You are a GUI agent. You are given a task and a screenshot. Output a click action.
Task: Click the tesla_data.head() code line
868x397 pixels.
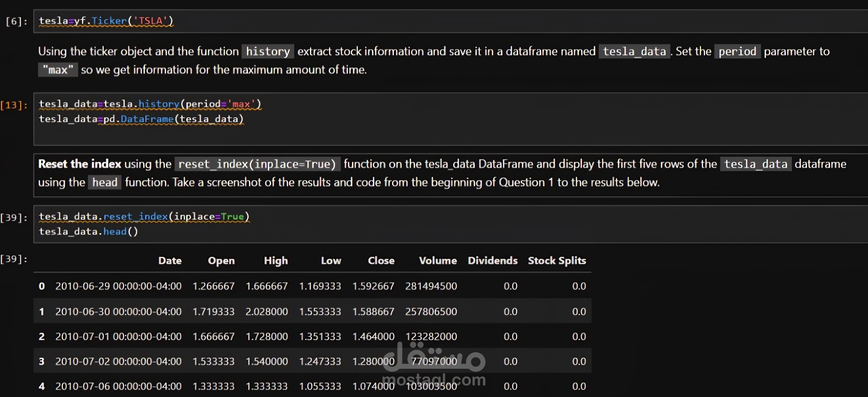(x=88, y=231)
